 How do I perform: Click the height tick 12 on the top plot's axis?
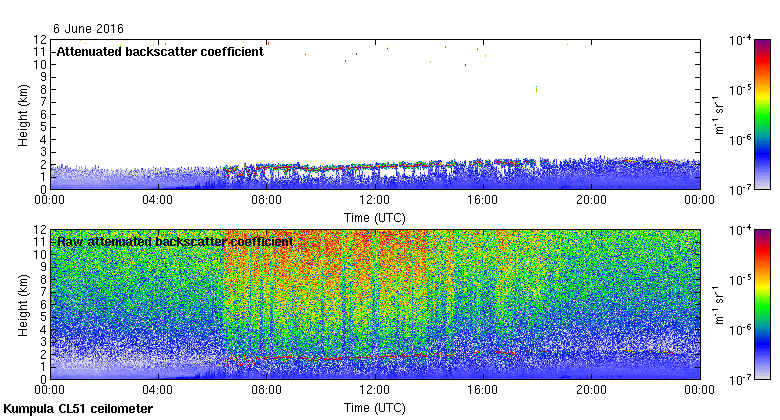(40, 39)
